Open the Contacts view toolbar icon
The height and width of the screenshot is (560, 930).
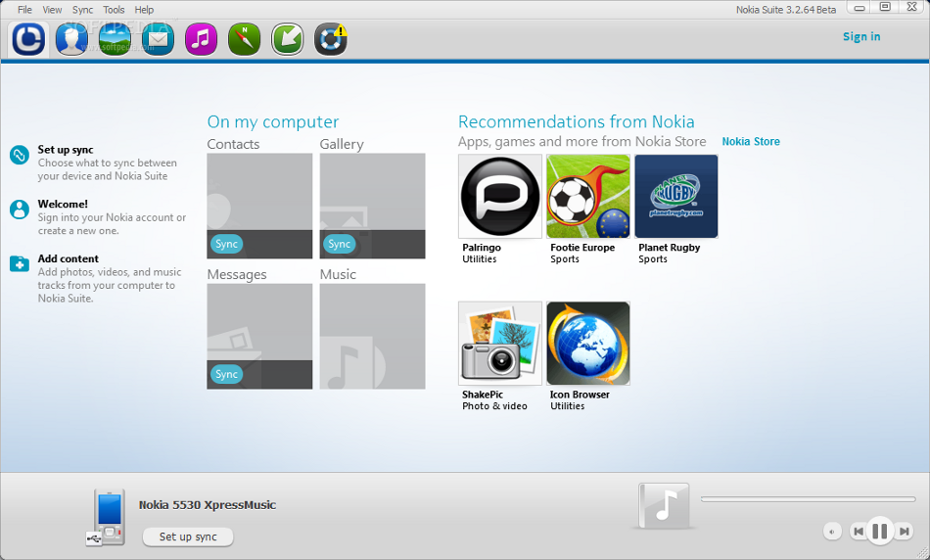tap(71, 40)
